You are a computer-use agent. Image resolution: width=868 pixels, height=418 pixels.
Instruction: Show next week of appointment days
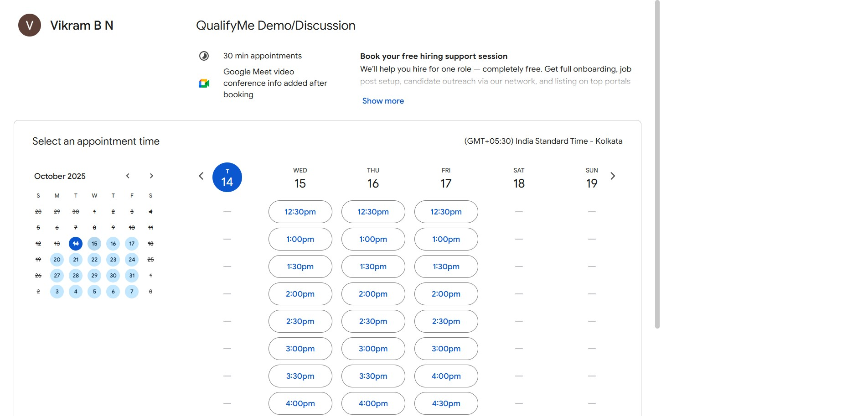(613, 176)
